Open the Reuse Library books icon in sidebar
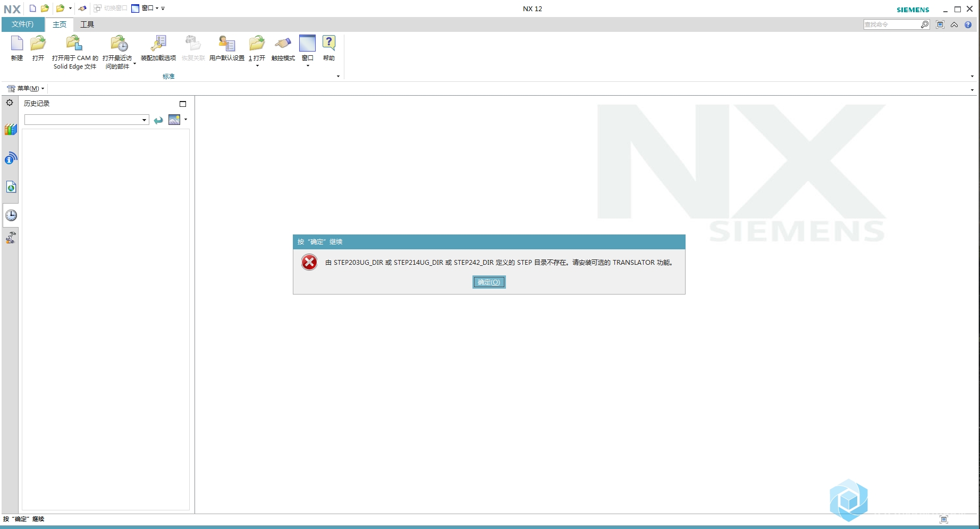The width and height of the screenshot is (980, 529). (11, 129)
